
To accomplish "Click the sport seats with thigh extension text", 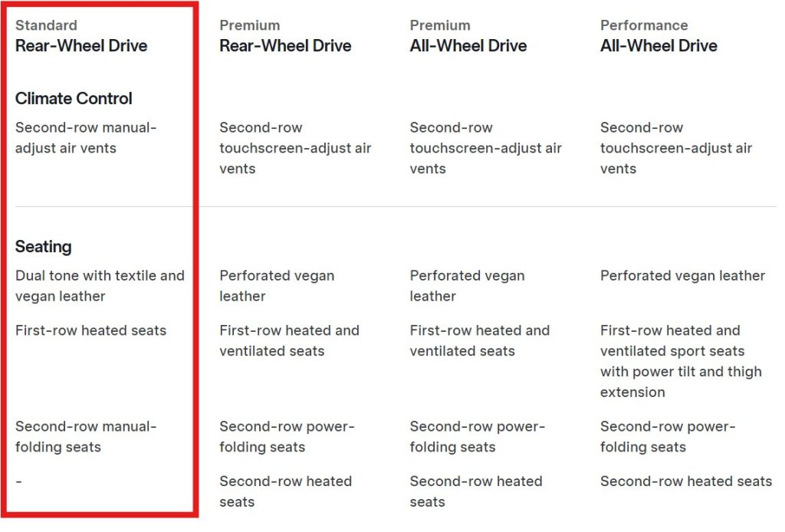I will [681, 361].
